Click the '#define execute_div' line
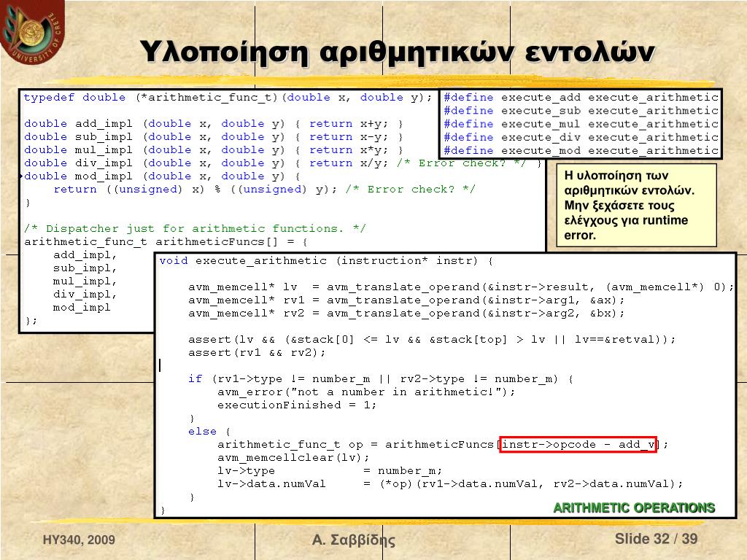The width and height of the screenshot is (747, 560). coord(581,138)
